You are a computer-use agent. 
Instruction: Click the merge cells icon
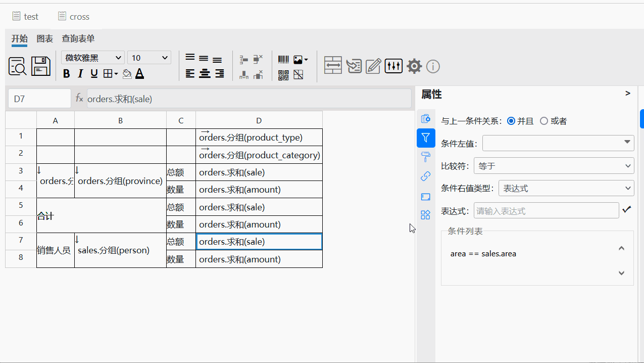pyautogui.click(x=333, y=66)
